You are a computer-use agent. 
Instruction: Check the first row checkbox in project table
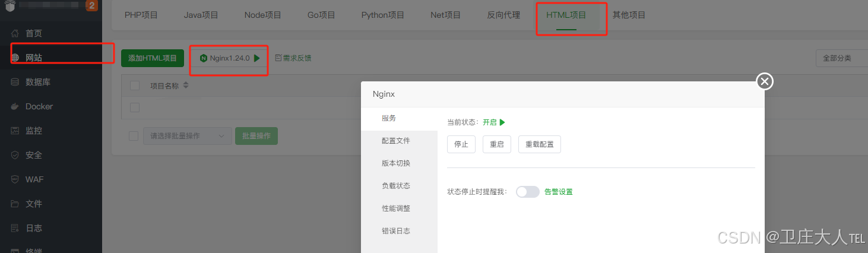(135, 107)
